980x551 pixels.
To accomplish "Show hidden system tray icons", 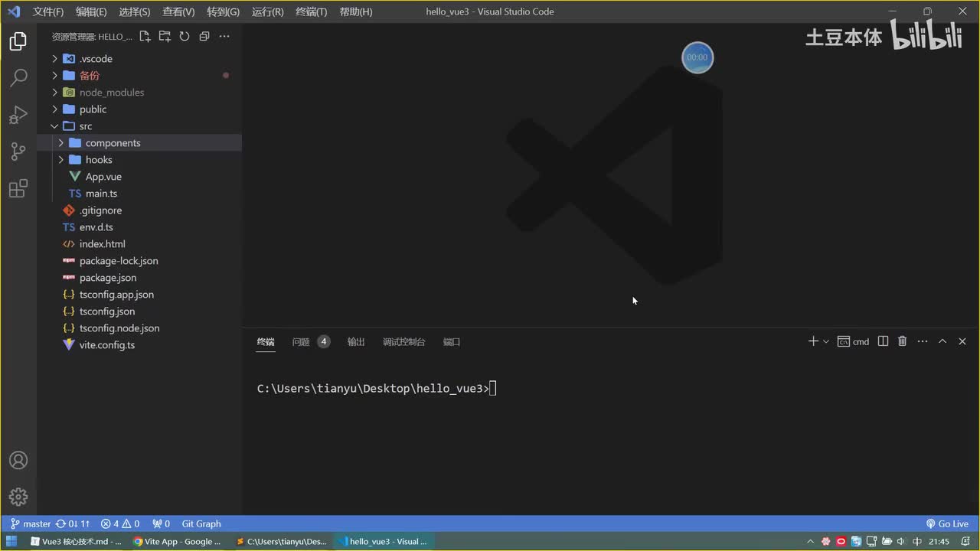I will pos(811,542).
